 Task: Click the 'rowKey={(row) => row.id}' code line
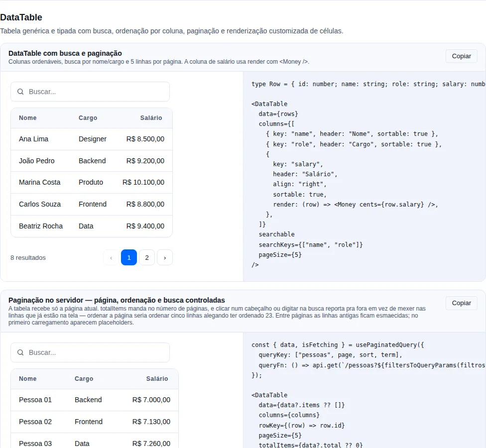click(302, 426)
